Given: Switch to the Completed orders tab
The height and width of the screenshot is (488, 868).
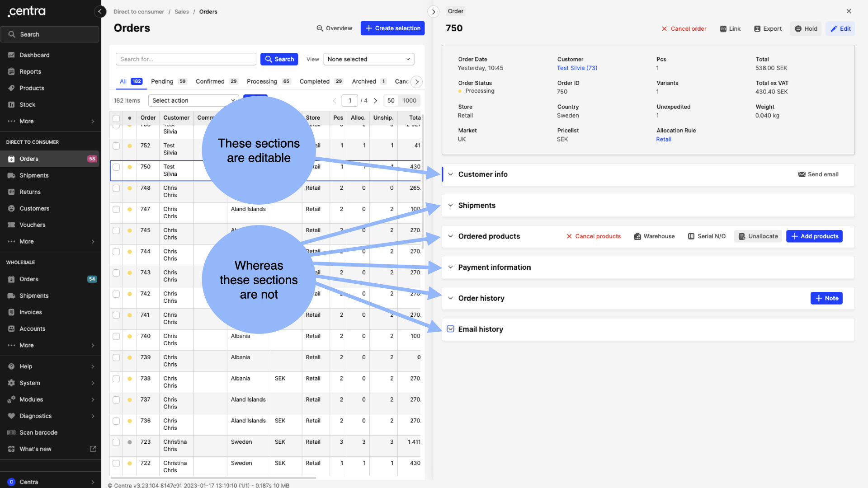Looking at the screenshot, I should [x=314, y=81].
